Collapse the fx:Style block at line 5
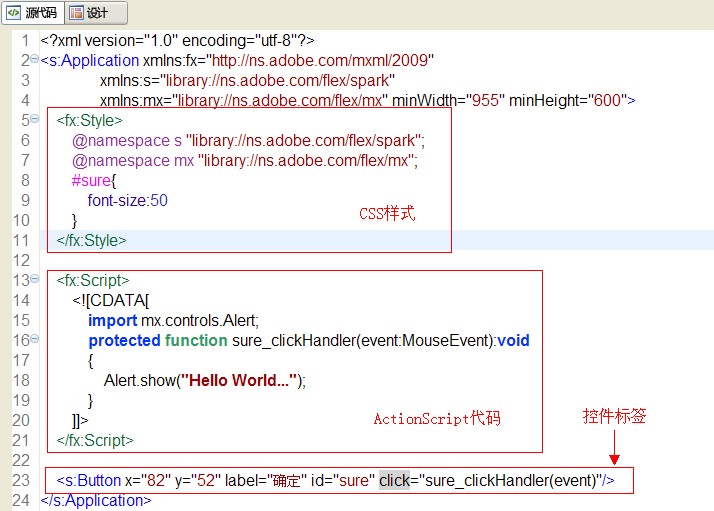The width and height of the screenshot is (714, 511). coord(34,119)
